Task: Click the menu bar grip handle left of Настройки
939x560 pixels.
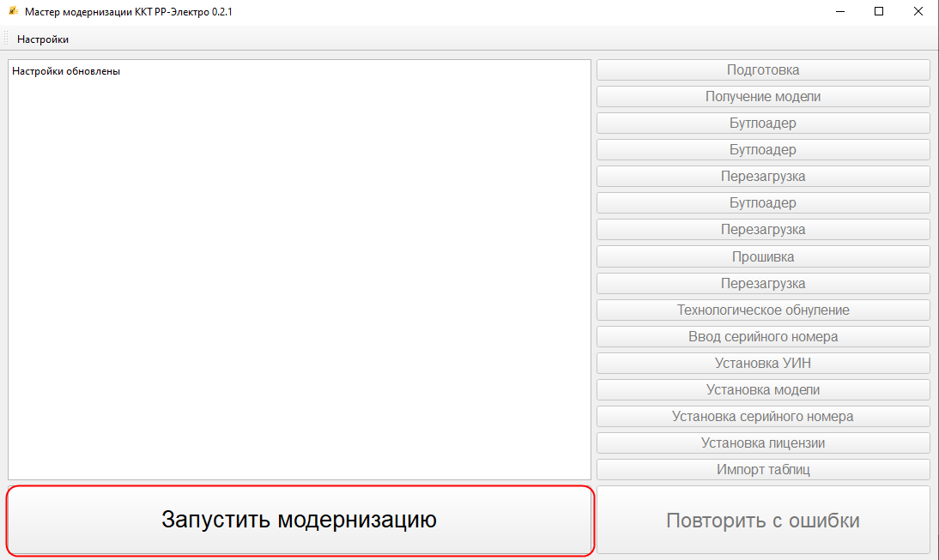Action: (6, 39)
